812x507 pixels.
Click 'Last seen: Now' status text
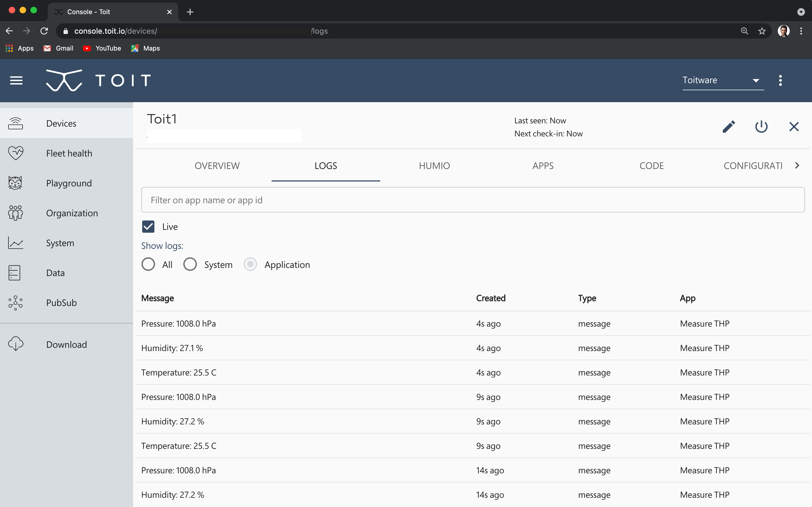pos(540,121)
